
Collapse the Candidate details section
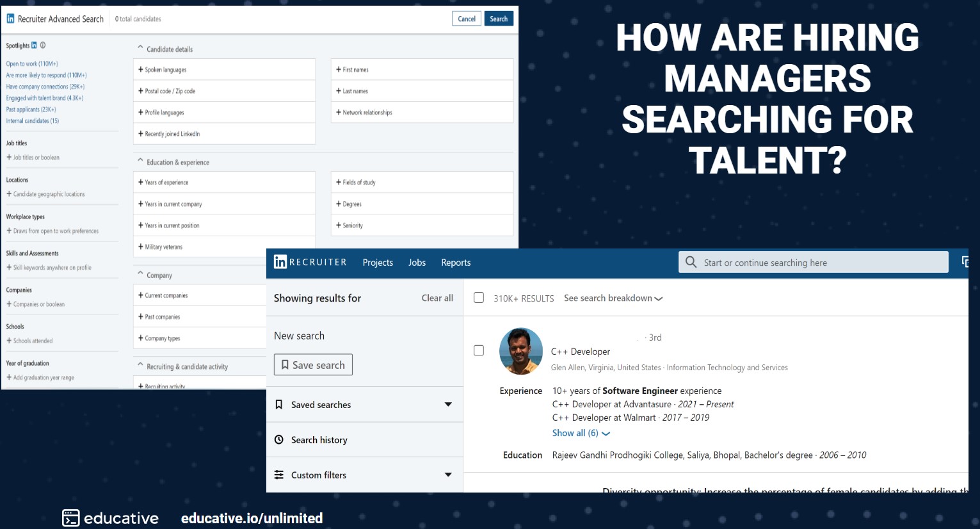(x=140, y=48)
